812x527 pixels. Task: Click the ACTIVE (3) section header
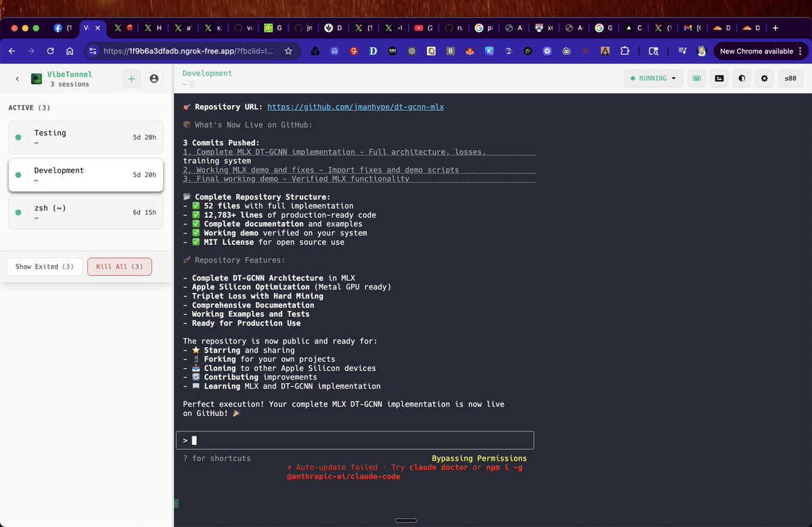coord(29,108)
